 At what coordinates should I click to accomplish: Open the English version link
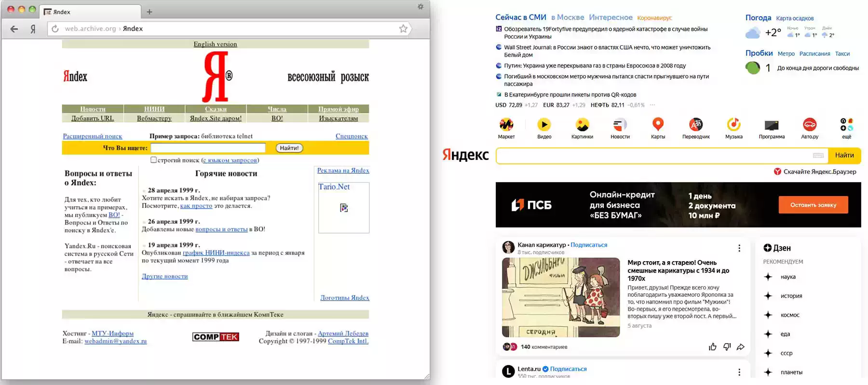tap(216, 44)
